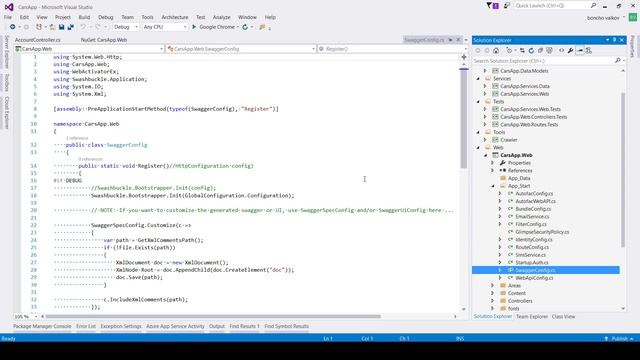Open the Any CPU platform dropdown

[165, 27]
